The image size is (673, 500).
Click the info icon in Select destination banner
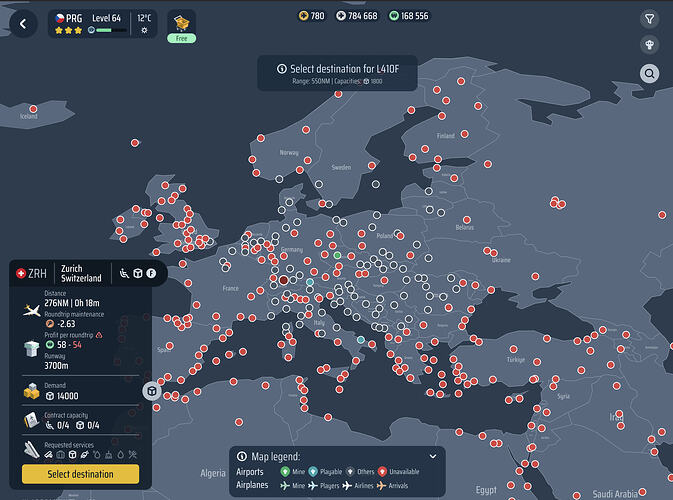pyautogui.click(x=282, y=69)
